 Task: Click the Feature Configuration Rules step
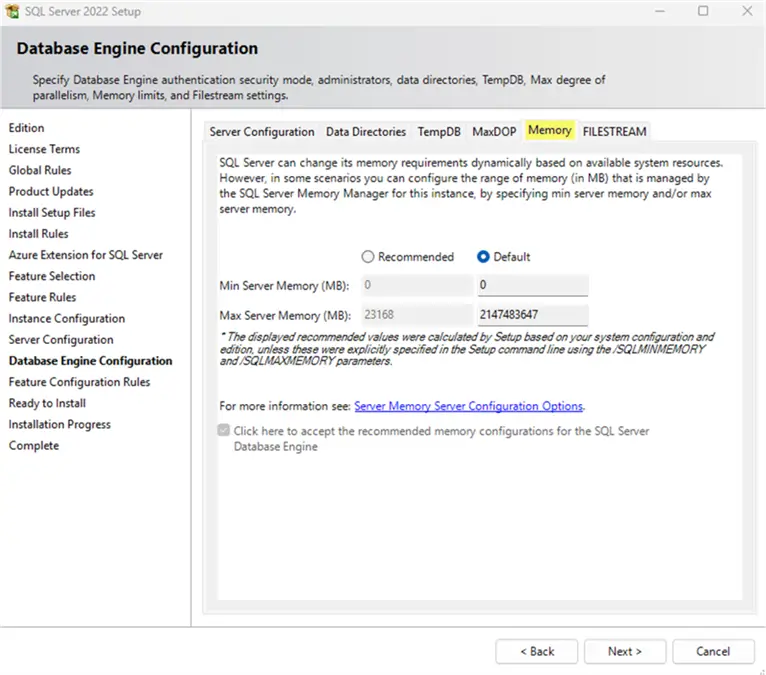[80, 382]
